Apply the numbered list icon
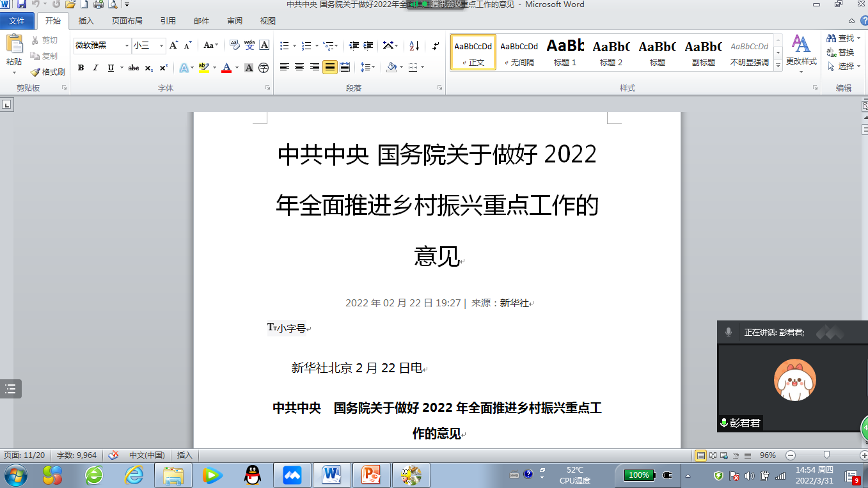 [x=306, y=46]
